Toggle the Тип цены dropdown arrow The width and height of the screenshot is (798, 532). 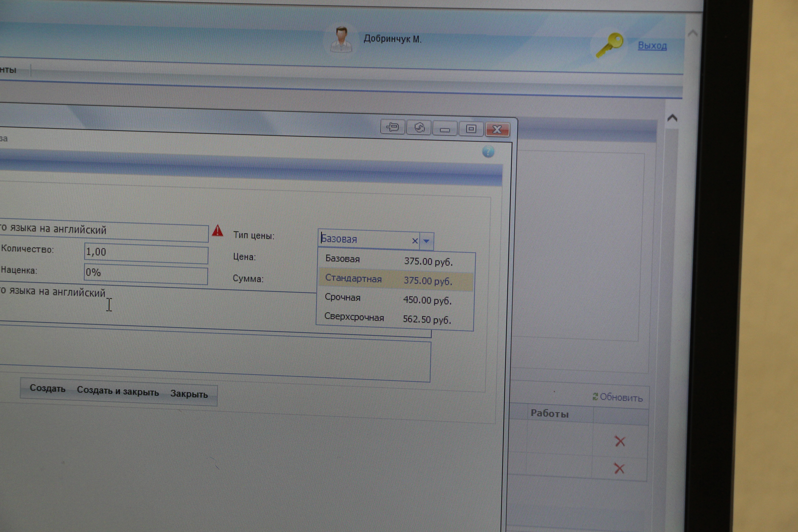click(x=427, y=241)
